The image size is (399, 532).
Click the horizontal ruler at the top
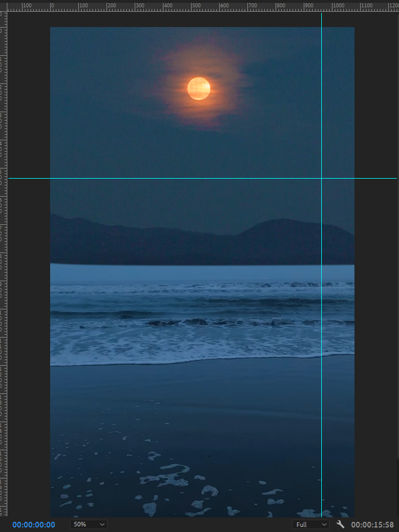[x=203, y=7]
